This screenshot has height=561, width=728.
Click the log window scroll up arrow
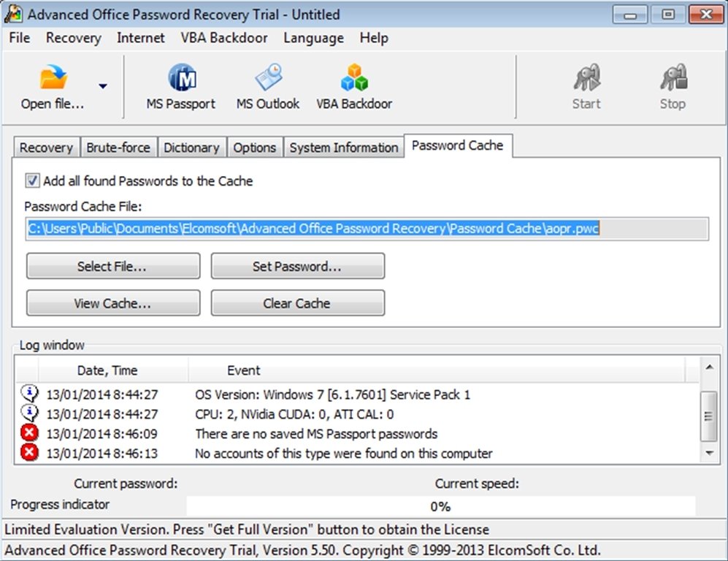coord(709,367)
